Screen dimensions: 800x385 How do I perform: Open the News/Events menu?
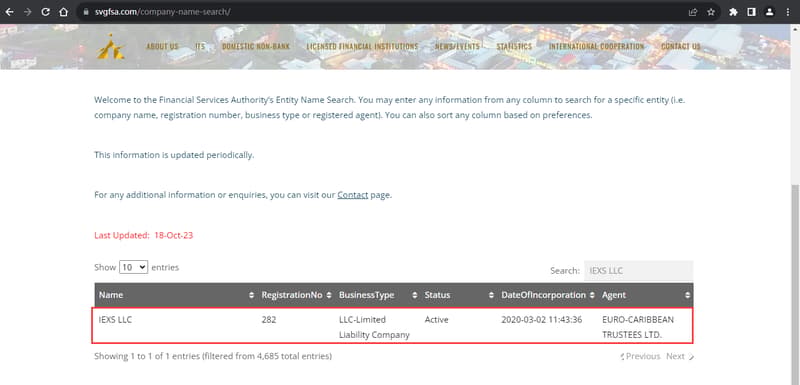tap(457, 46)
